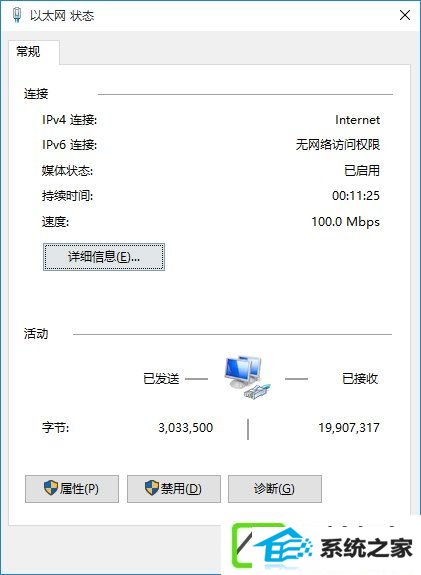This screenshot has width=421, height=575.
Task: Click the IPv4 连接 Internet value
Action: click(358, 120)
